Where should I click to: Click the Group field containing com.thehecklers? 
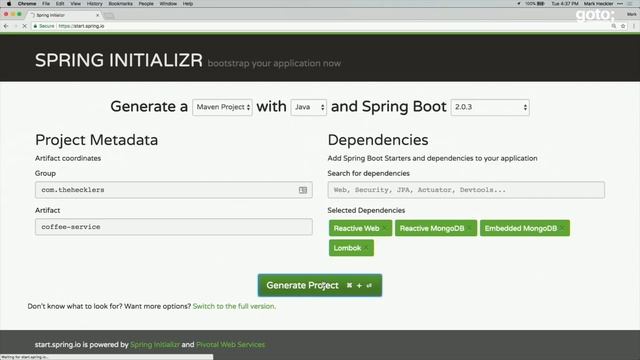(173, 190)
